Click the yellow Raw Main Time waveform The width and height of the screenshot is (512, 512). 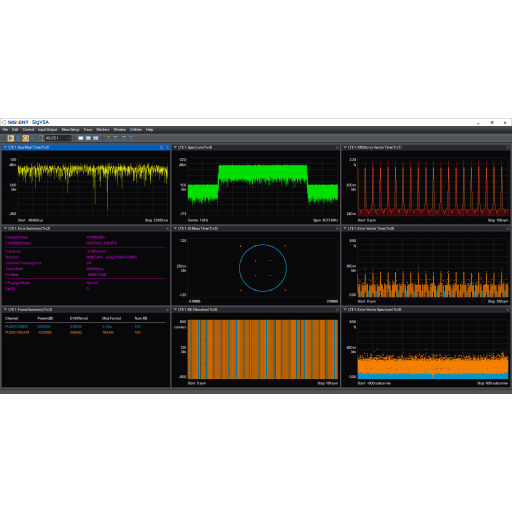[x=93, y=172]
